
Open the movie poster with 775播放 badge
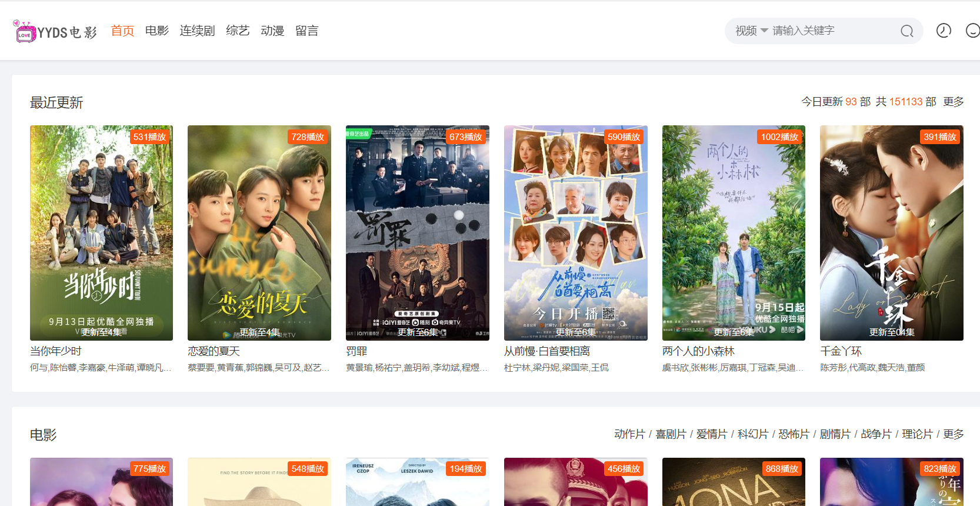pos(101,482)
